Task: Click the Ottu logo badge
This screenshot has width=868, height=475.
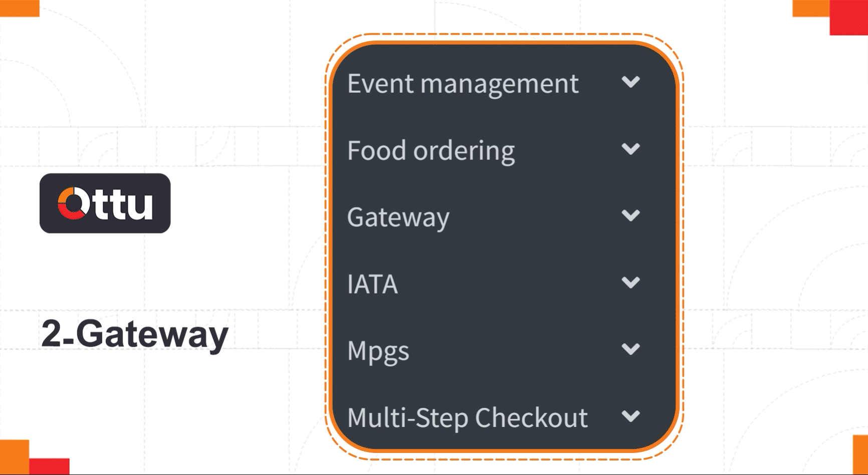Action: 105,203
